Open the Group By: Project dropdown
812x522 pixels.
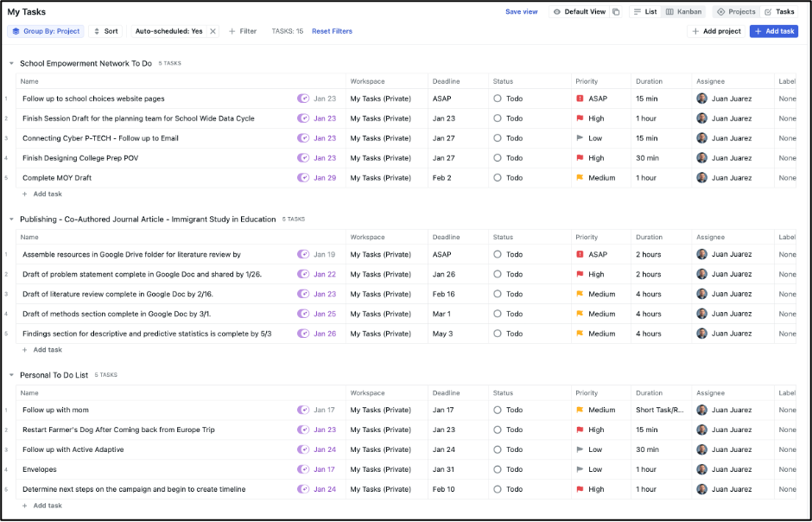tap(47, 31)
